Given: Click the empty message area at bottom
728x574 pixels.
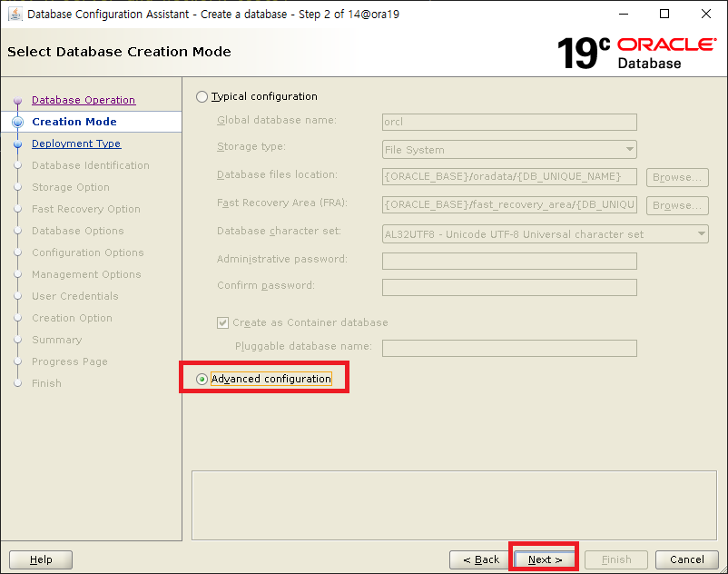Looking at the screenshot, I should point(454,506).
